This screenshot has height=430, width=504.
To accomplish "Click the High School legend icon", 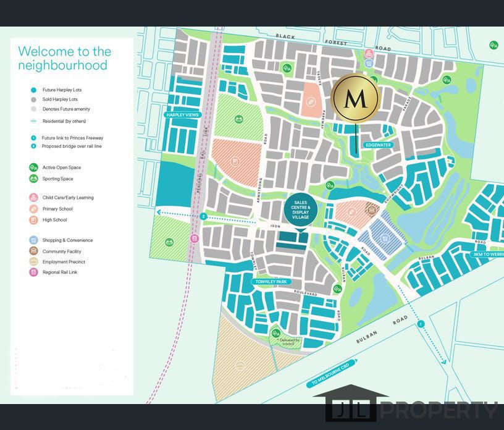I will click(33, 220).
